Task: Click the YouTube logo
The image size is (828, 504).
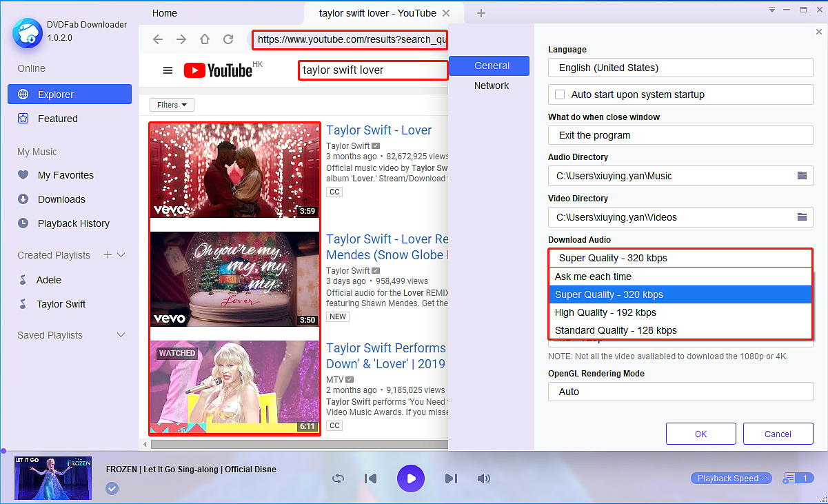Action: [x=219, y=70]
